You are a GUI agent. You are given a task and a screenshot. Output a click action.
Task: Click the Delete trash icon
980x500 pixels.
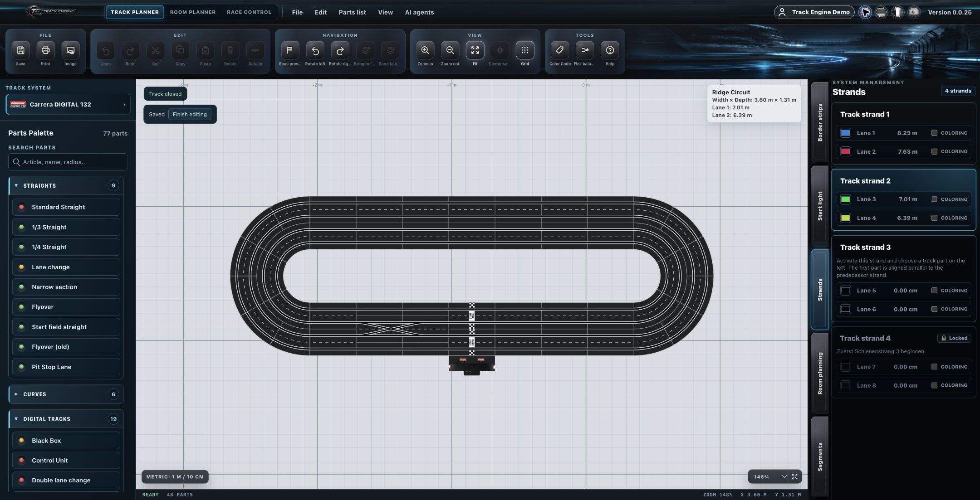(x=230, y=50)
